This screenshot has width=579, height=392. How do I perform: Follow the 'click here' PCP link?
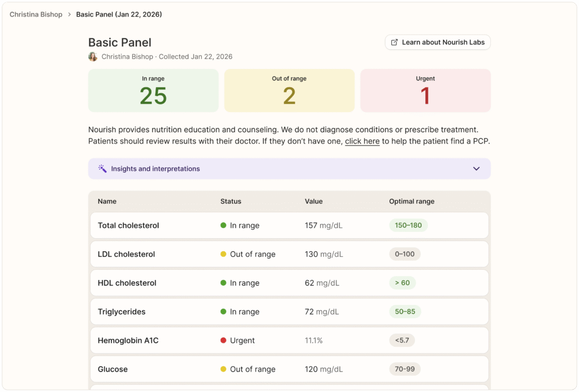pyautogui.click(x=362, y=141)
